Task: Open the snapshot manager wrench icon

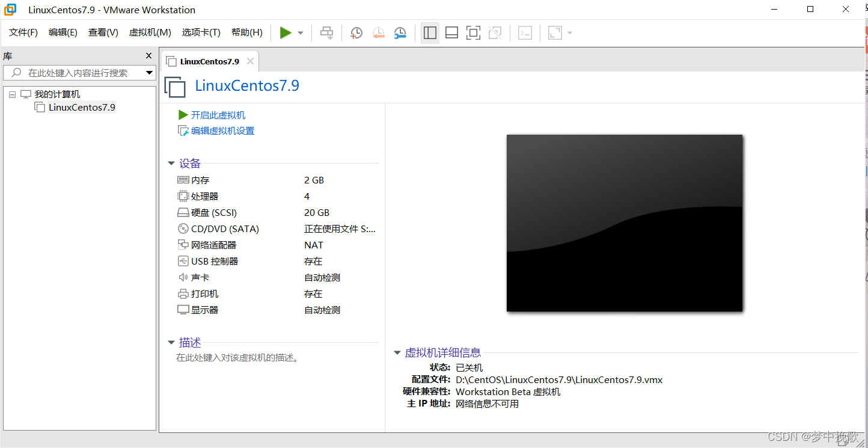Action: coord(400,33)
